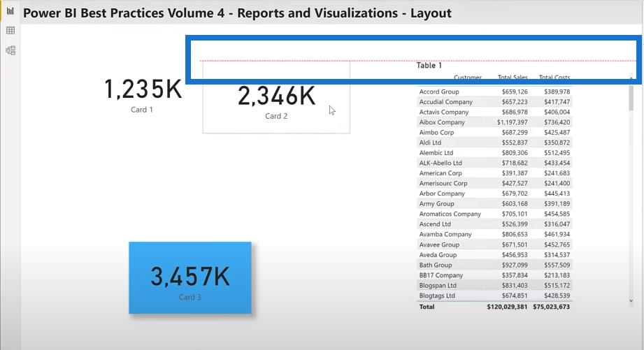
Task: Open the Model view icon
Action: click(10, 50)
